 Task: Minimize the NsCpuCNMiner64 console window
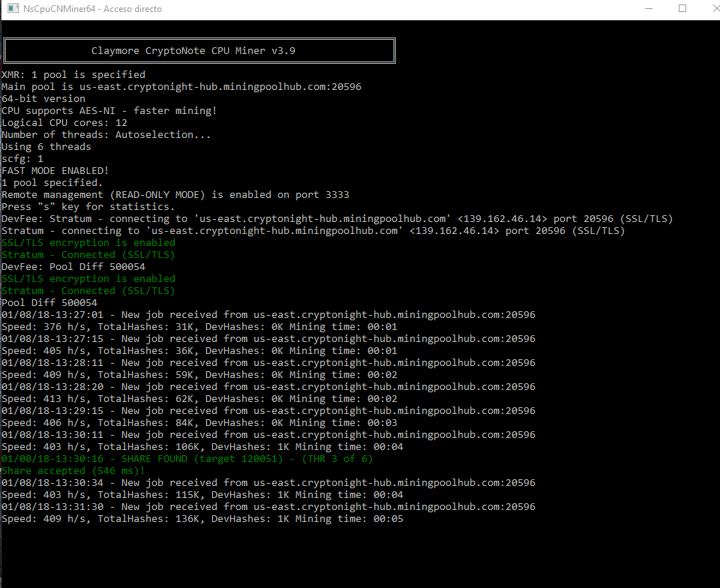649,9
